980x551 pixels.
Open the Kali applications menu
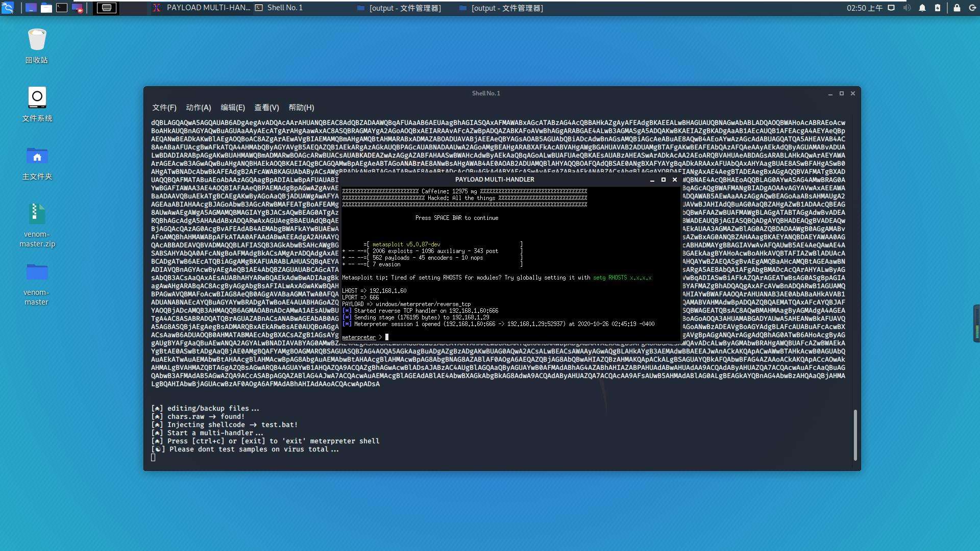(7, 8)
